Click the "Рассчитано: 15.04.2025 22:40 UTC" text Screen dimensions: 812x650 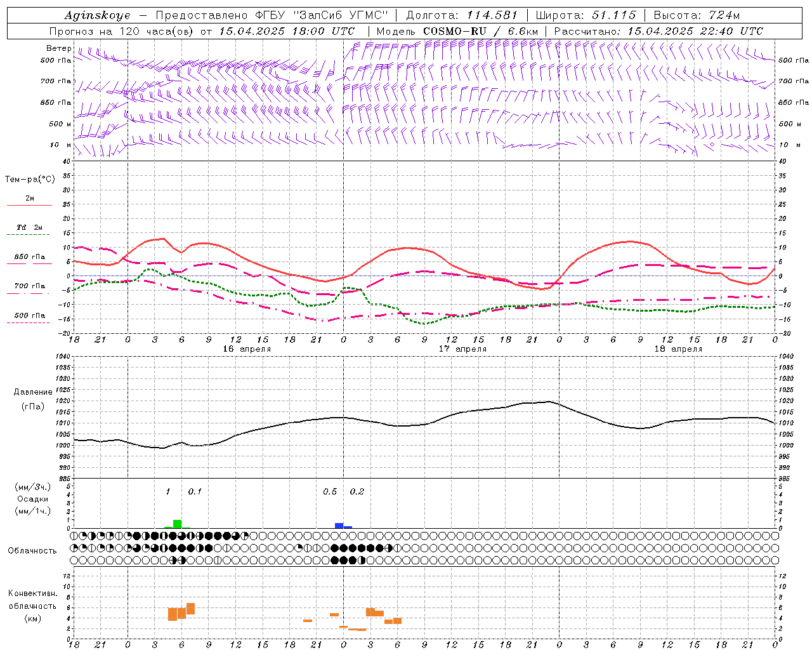pos(658,31)
